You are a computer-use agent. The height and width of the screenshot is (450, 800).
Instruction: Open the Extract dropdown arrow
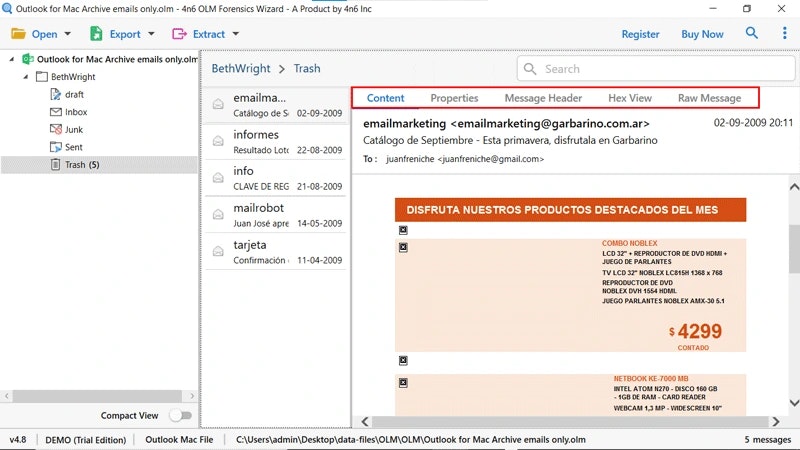(x=236, y=34)
